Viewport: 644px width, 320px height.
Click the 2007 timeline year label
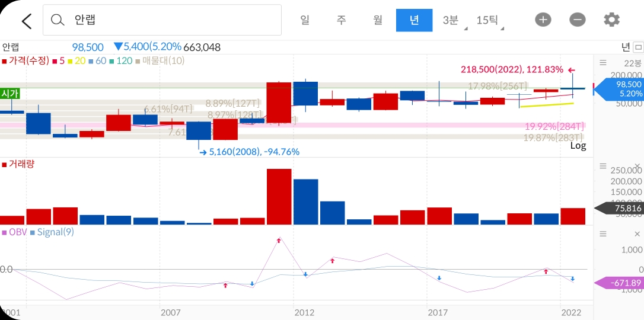170,313
